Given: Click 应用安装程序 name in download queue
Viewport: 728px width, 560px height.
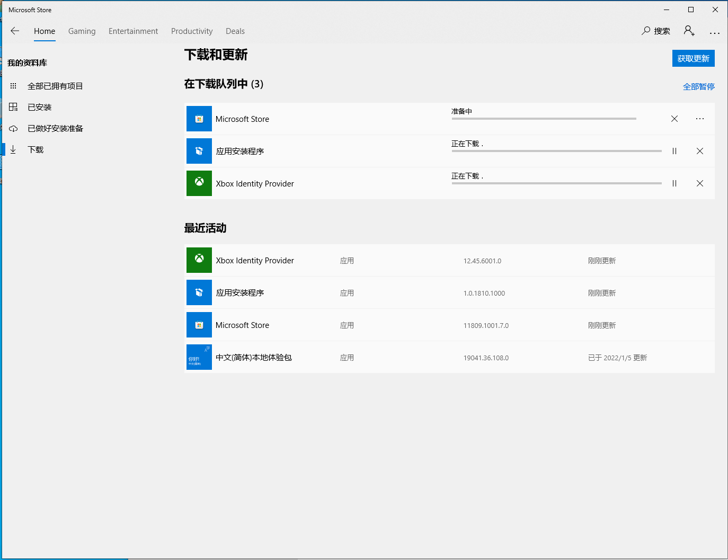Looking at the screenshot, I should (239, 151).
